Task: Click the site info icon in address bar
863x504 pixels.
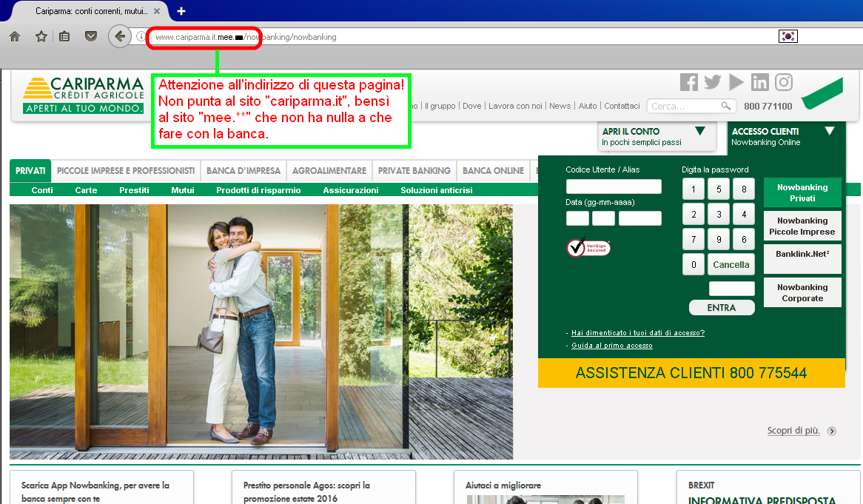Action: [x=141, y=37]
